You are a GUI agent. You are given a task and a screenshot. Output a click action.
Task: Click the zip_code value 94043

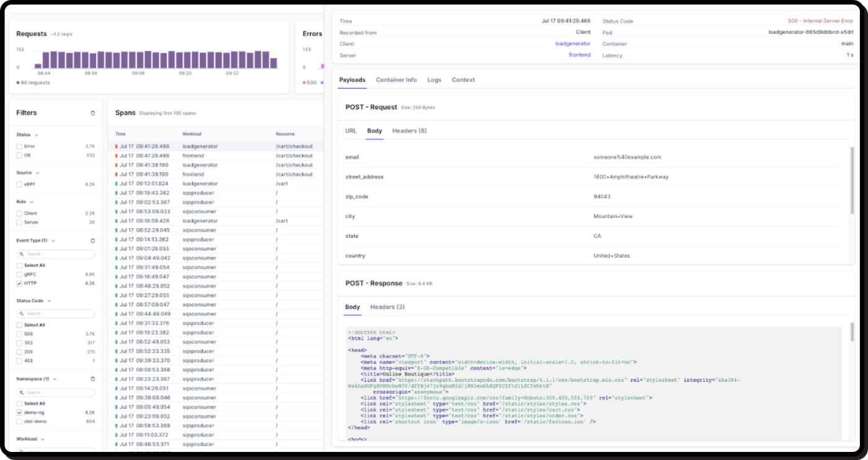click(601, 197)
